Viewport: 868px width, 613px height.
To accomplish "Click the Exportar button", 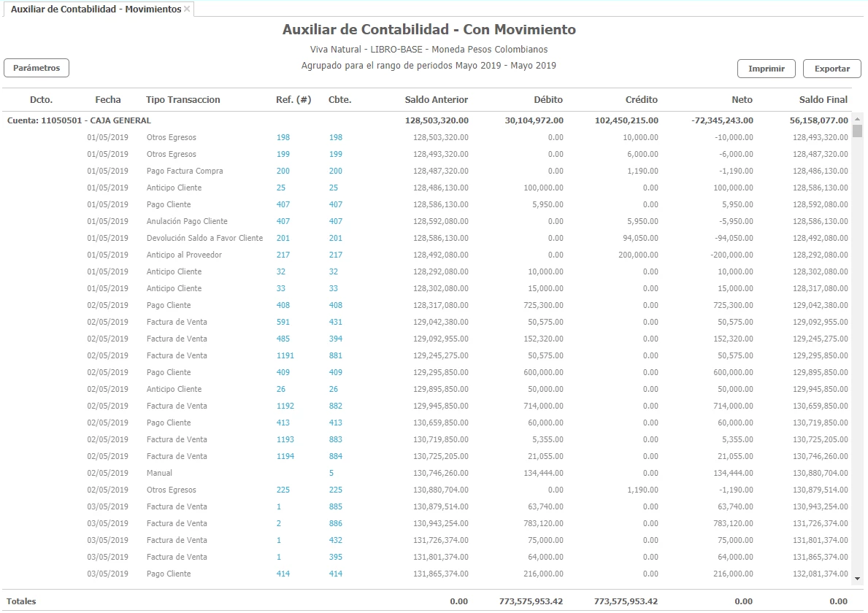I will point(831,69).
